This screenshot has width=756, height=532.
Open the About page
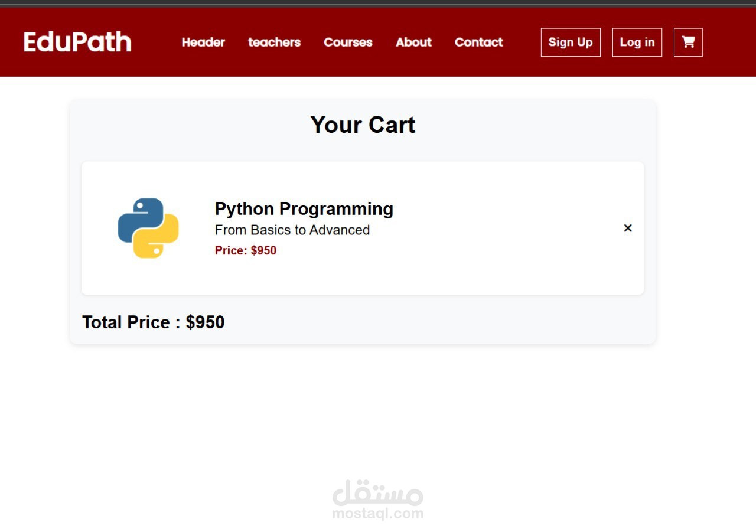tap(413, 43)
